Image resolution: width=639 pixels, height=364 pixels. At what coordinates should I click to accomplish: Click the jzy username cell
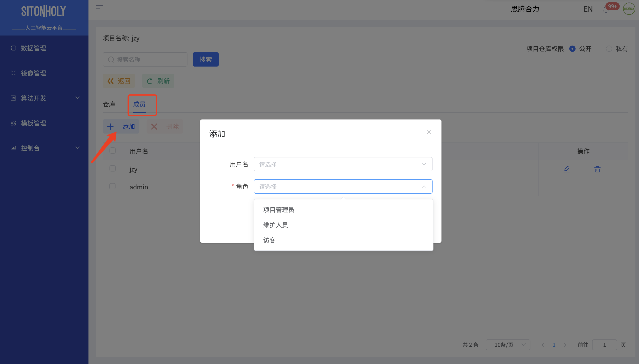pyautogui.click(x=133, y=169)
